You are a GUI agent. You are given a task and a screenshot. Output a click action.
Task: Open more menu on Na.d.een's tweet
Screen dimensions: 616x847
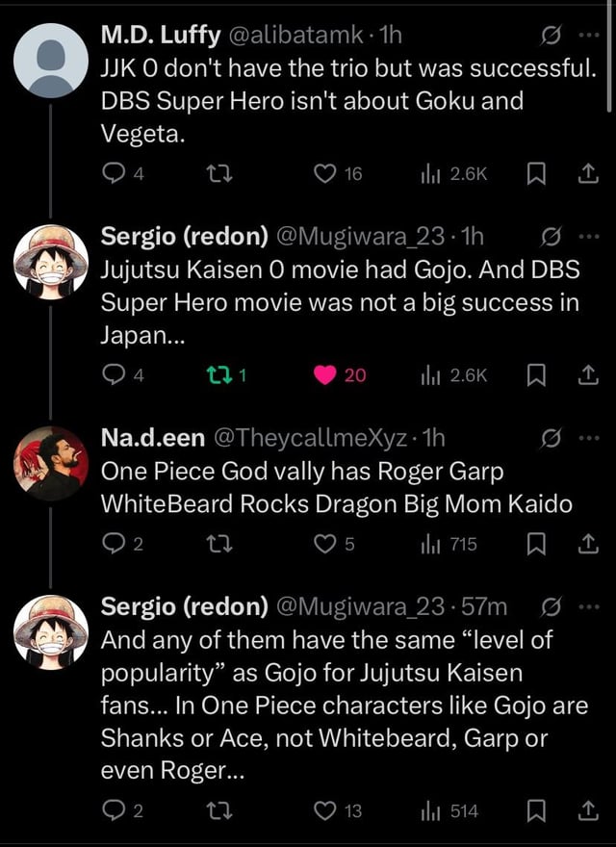coord(588,438)
